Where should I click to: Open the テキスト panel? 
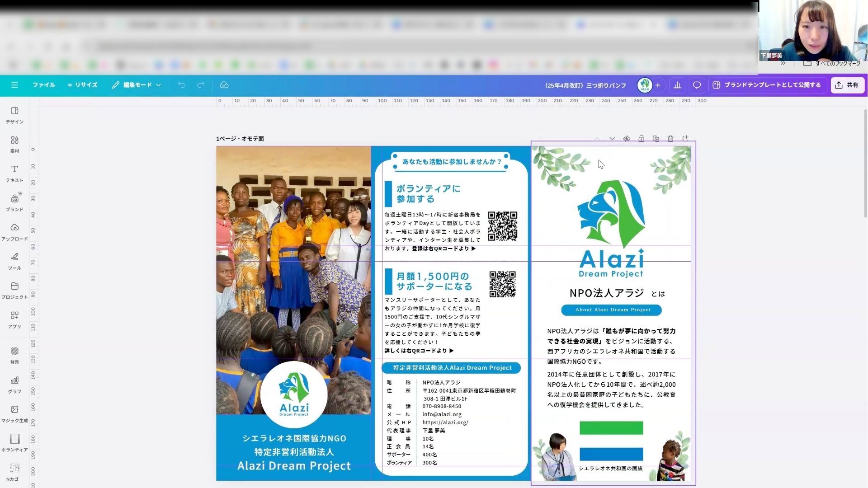(14, 174)
